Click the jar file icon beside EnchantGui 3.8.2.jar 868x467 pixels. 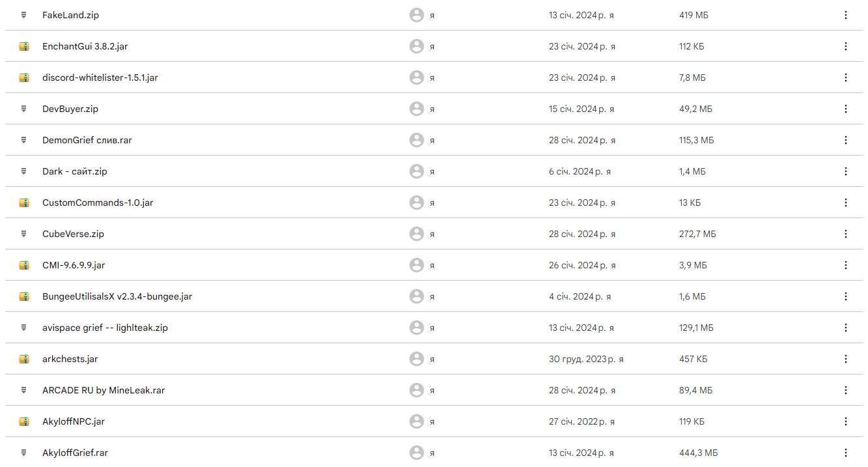pyautogui.click(x=24, y=46)
